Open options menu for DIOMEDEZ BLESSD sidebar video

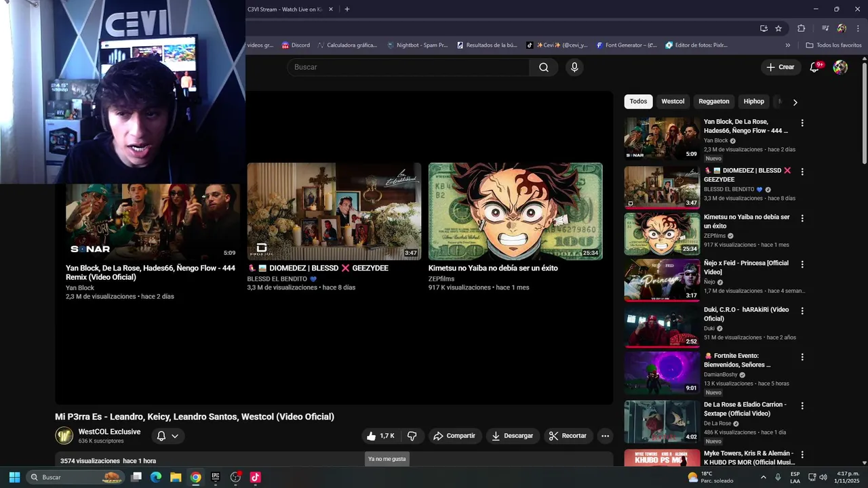pyautogui.click(x=802, y=172)
